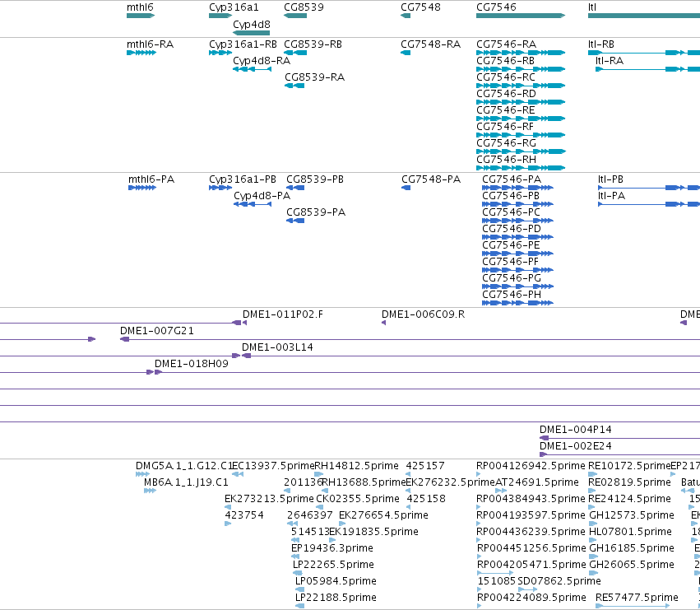Select EST label SD07862.5prime
The width and height of the screenshot is (700, 610).
[559, 581]
